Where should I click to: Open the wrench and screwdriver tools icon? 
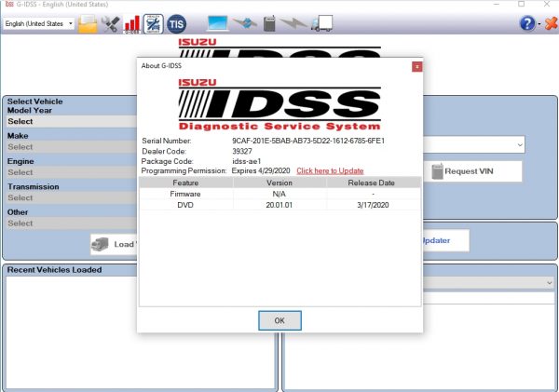pyautogui.click(x=110, y=24)
